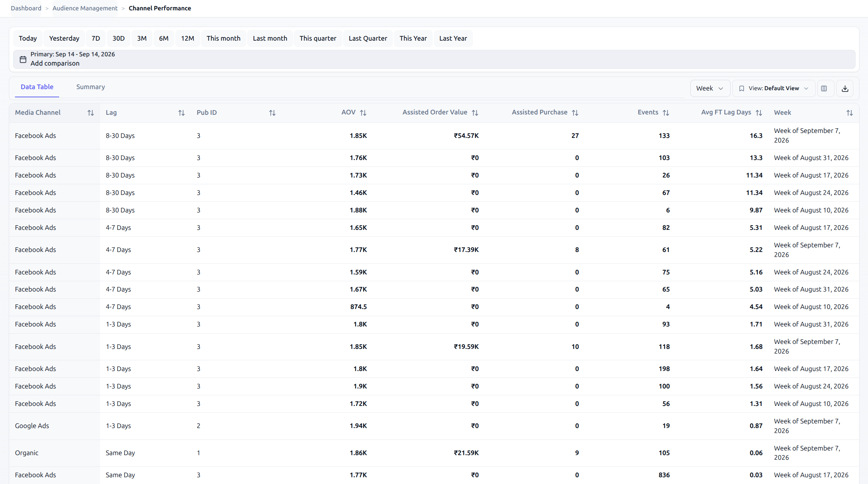
Task: Toggle AOV column sort arrows
Action: 363,113
